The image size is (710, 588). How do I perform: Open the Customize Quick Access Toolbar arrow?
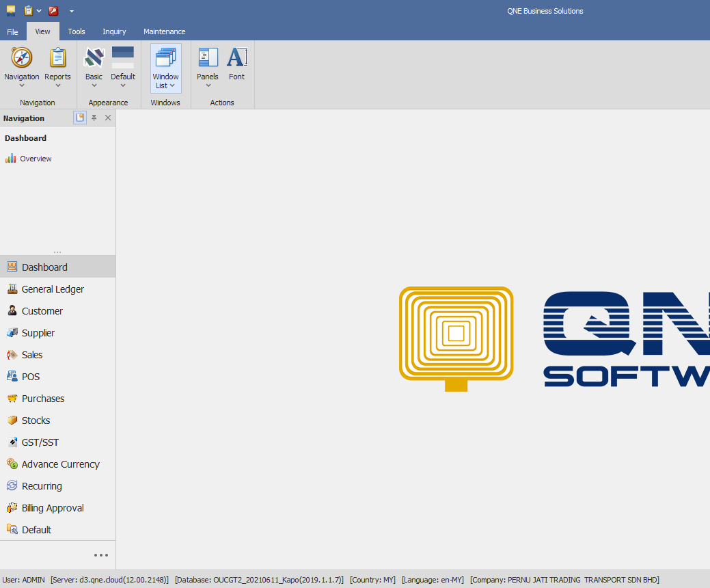pos(72,11)
